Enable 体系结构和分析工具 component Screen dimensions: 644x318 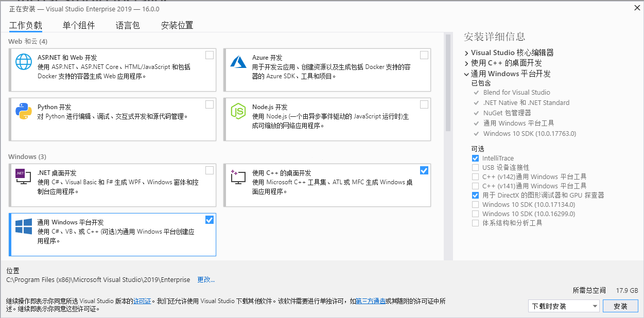476,223
